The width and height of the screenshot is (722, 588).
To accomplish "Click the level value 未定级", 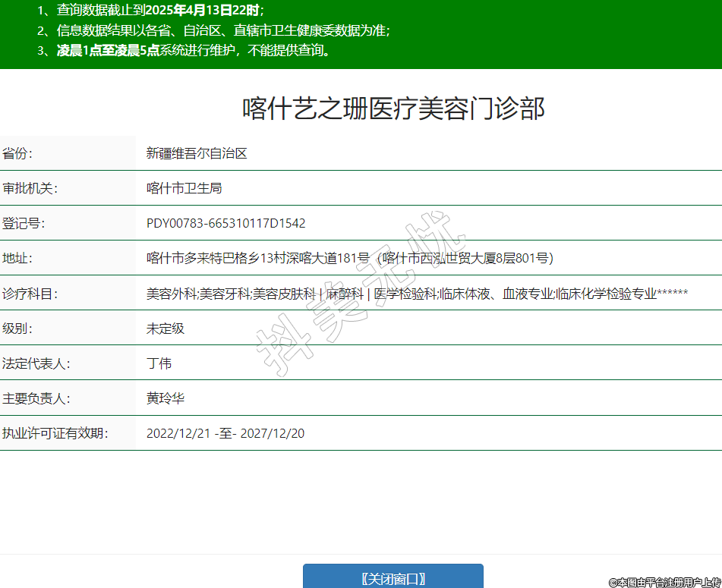I will coord(166,329).
